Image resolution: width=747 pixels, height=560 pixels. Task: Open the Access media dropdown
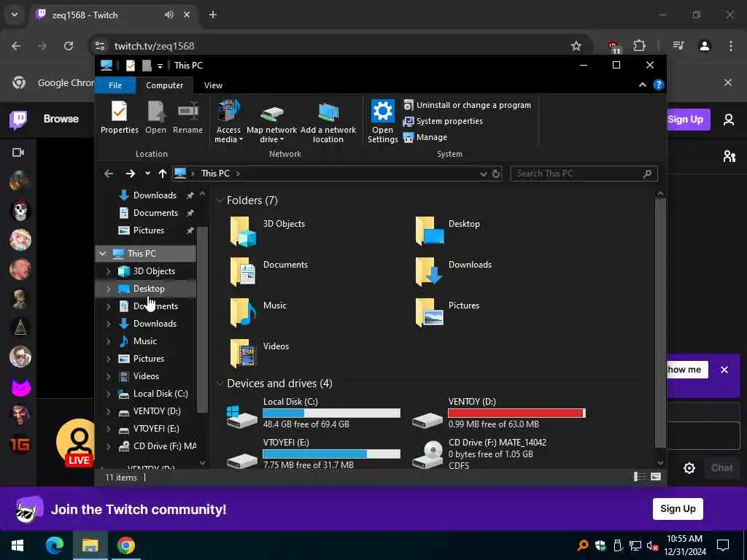click(x=228, y=122)
